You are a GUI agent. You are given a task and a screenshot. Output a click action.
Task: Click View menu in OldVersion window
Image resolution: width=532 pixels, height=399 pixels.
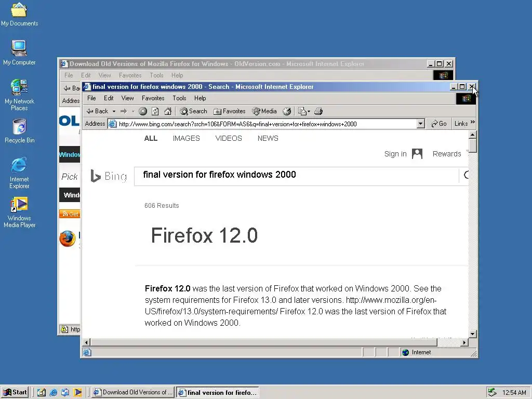[104, 75]
